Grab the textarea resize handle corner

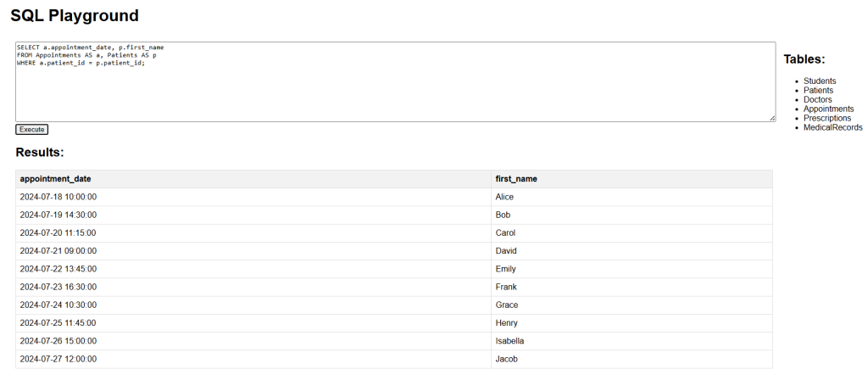pos(771,119)
